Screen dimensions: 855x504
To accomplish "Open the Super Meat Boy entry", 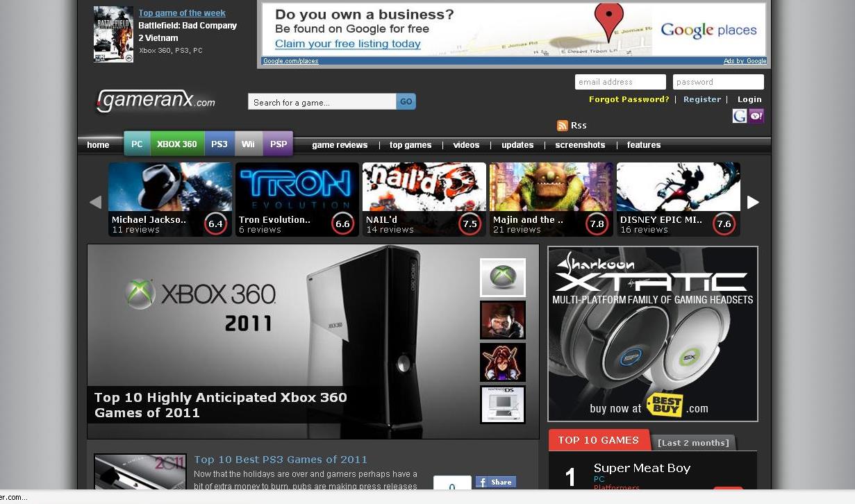I will pyautogui.click(x=642, y=468).
